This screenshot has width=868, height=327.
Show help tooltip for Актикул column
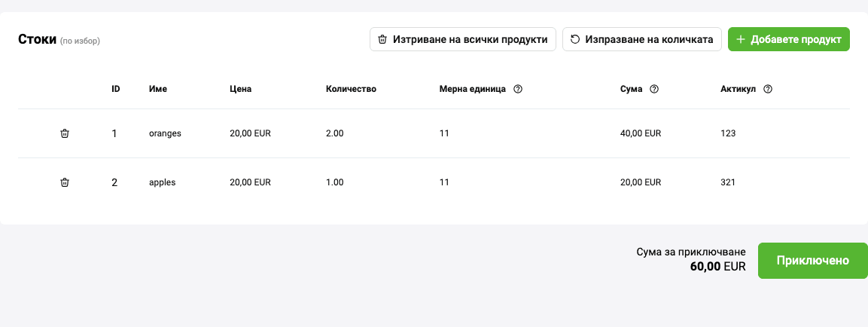click(768, 89)
